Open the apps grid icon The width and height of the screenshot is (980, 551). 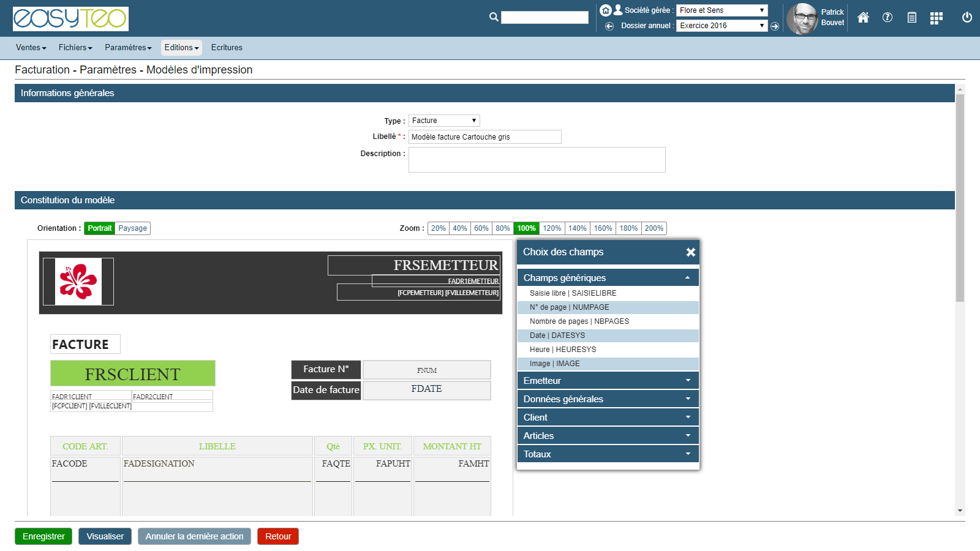point(936,18)
